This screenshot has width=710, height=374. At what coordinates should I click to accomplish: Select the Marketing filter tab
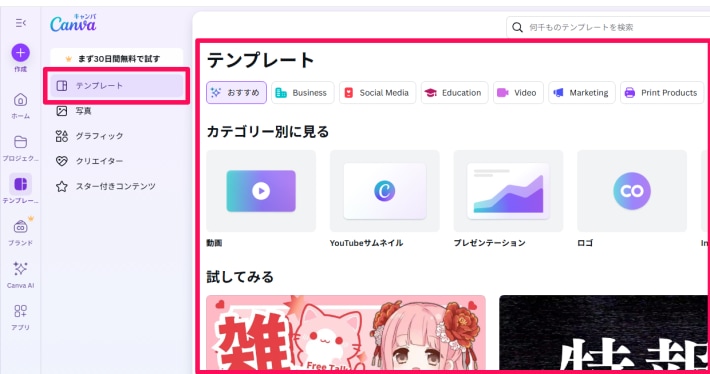(582, 92)
